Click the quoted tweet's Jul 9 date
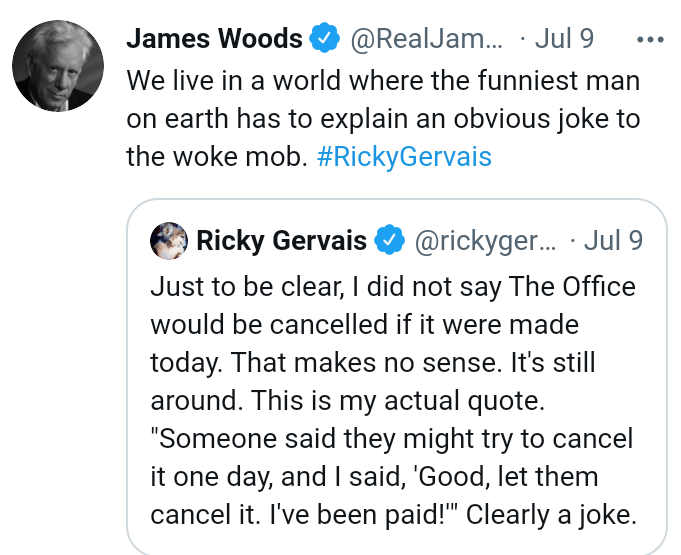681x555 pixels. (x=612, y=241)
